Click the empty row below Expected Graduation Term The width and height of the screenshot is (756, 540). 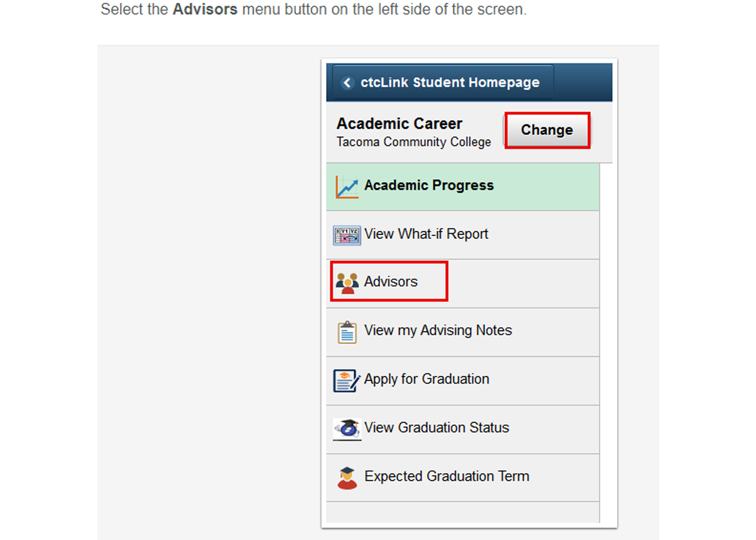click(x=463, y=512)
